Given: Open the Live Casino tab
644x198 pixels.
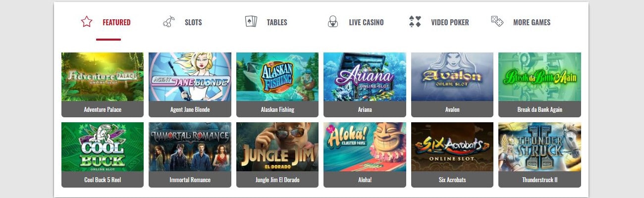Looking at the screenshot, I should [x=366, y=22].
